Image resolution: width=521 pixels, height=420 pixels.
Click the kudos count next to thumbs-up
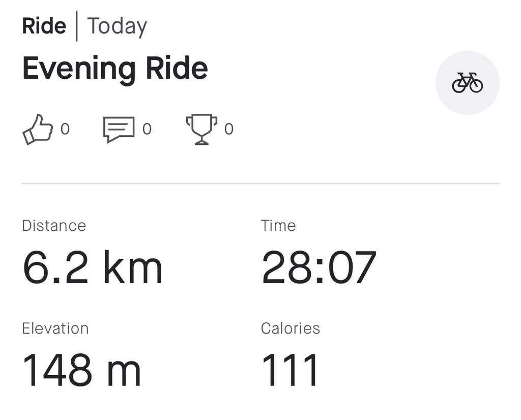65,129
